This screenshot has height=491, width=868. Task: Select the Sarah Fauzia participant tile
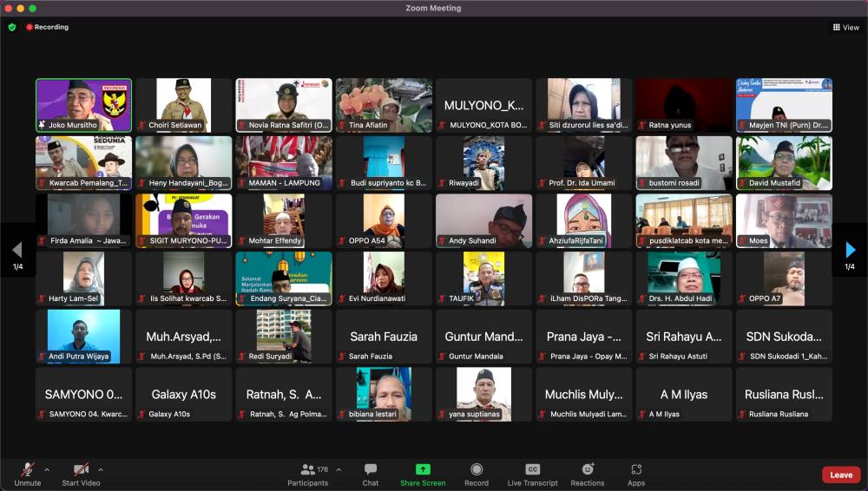click(x=384, y=337)
